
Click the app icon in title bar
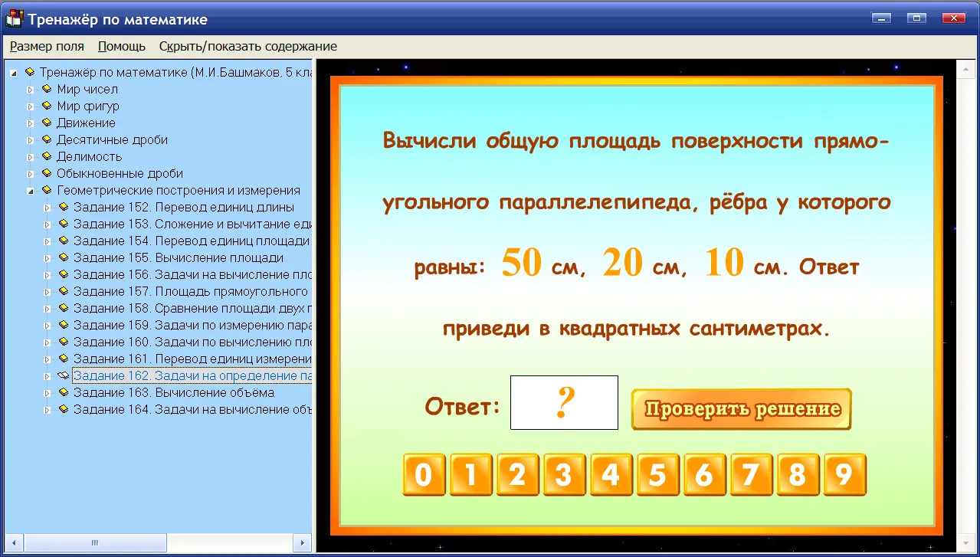coord(14,18)
